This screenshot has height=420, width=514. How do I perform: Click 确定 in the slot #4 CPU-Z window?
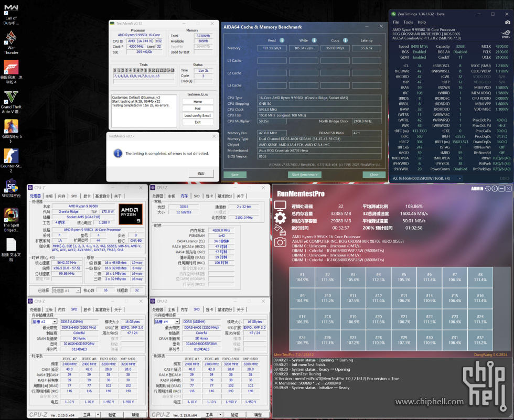pyautogui.click(x=258, y=415)
